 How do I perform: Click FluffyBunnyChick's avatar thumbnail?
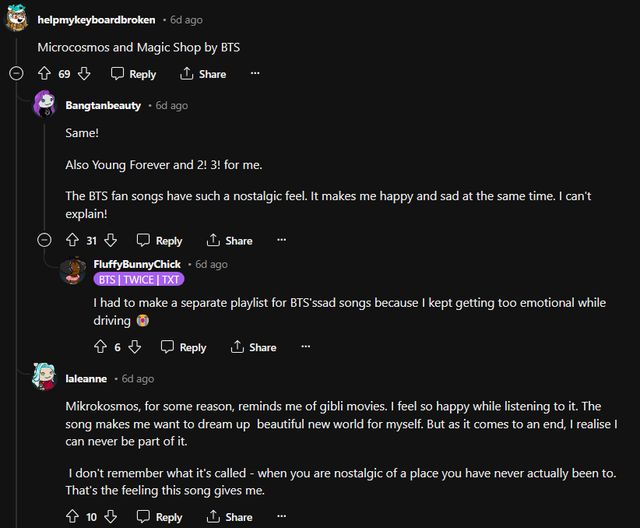[73, 271]
